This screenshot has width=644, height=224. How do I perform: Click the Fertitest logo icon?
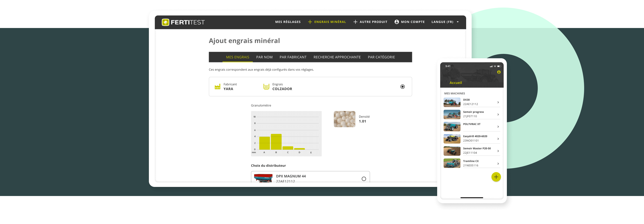coord(166,22)
